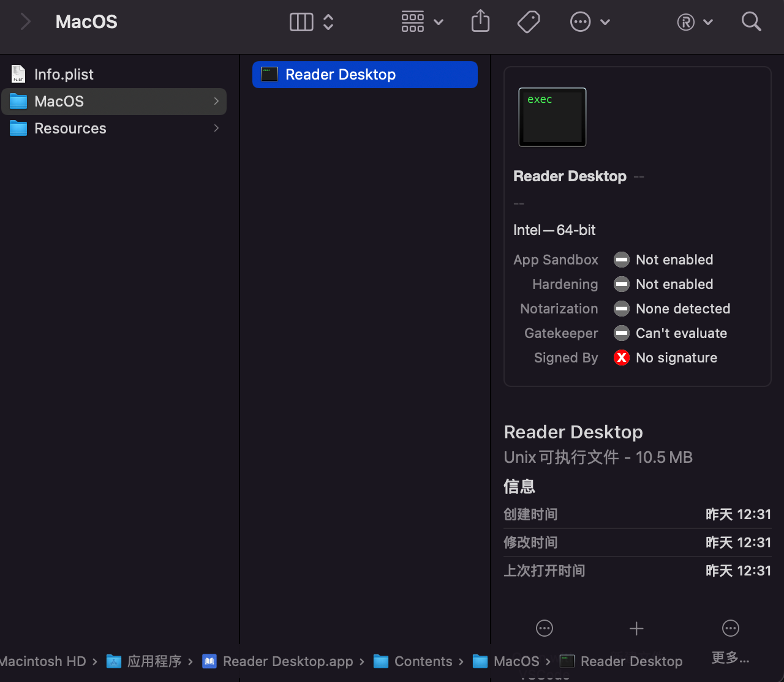The height and width of the screenshot is (682, 784).
Task: Open the view switcher chevron next to column view
Action: pyautogui.click(x=328, y=21)
